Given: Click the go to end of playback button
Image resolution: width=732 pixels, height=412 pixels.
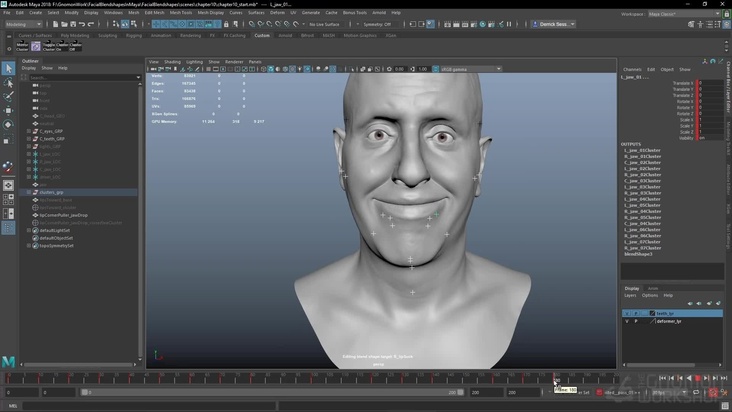Looking at the screenshot, I should click(724, 378).
